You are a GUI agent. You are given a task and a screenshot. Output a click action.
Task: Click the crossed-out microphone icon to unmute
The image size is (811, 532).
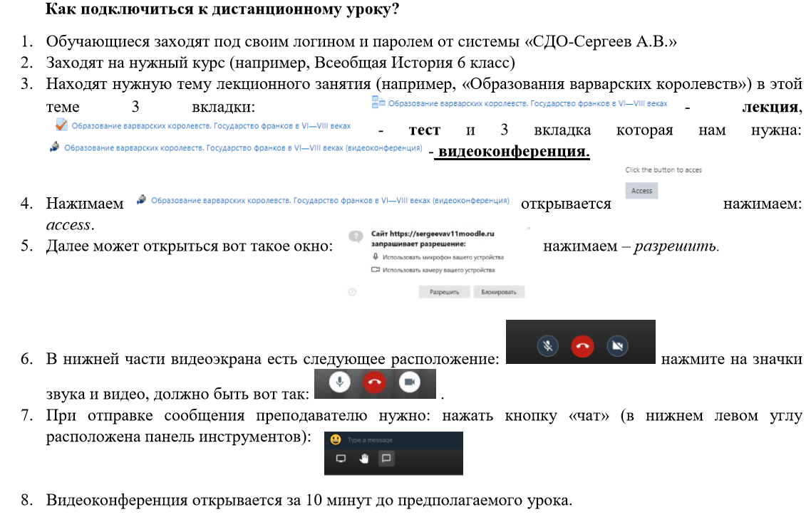tap(547, 345)
